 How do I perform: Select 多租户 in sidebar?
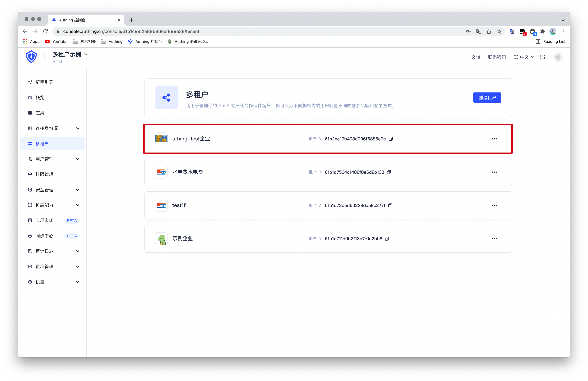point(52,144)
